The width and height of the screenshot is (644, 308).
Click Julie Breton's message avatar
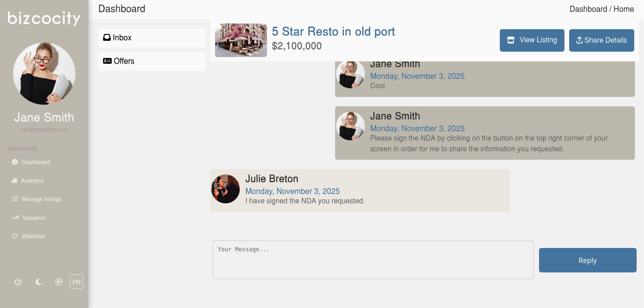[225, 189]
